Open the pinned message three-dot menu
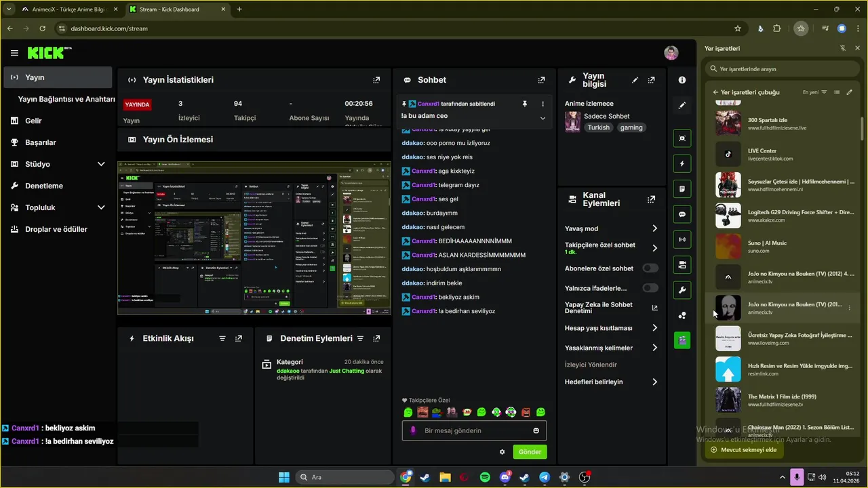Viewport: 868px width, 488px height. pyautogui.click(x=542, y=104)
